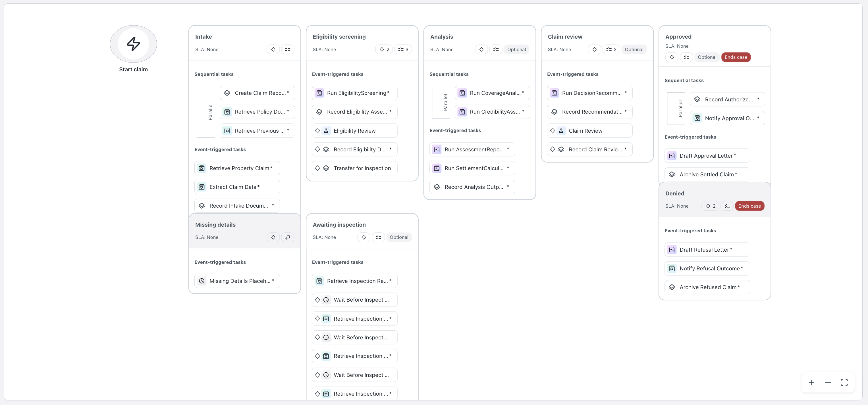Open the Run EligibilityScreening task
Viewport: 868px width, 405px height.
pyautogui.click(x=355, y=93)
